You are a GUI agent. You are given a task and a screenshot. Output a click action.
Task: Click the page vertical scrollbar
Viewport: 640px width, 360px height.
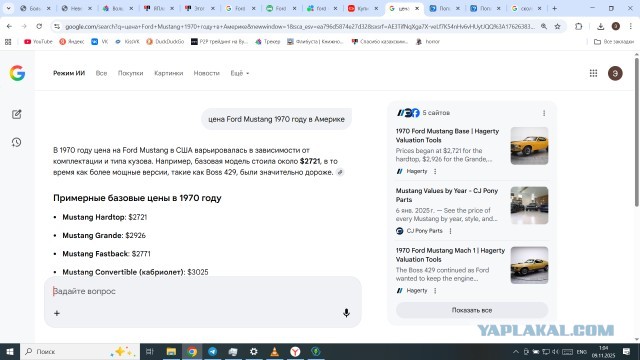tap(636, 131)
